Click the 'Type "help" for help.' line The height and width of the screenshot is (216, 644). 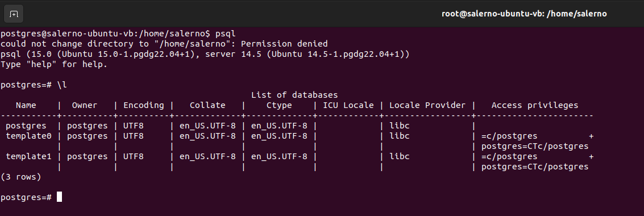point(54,64)
